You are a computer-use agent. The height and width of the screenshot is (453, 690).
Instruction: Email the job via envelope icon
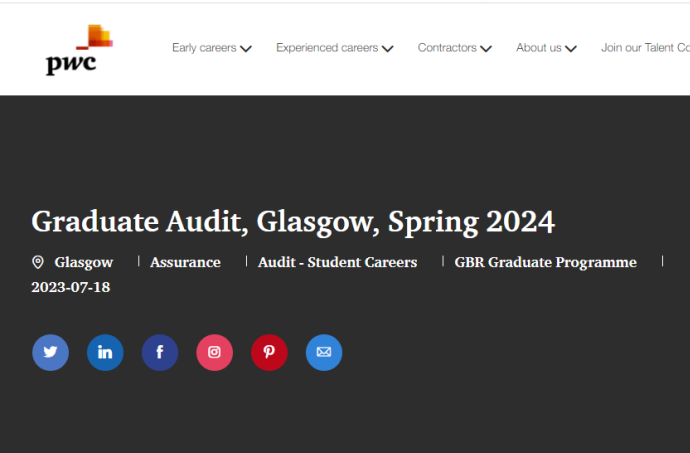(x=324, y=352)
